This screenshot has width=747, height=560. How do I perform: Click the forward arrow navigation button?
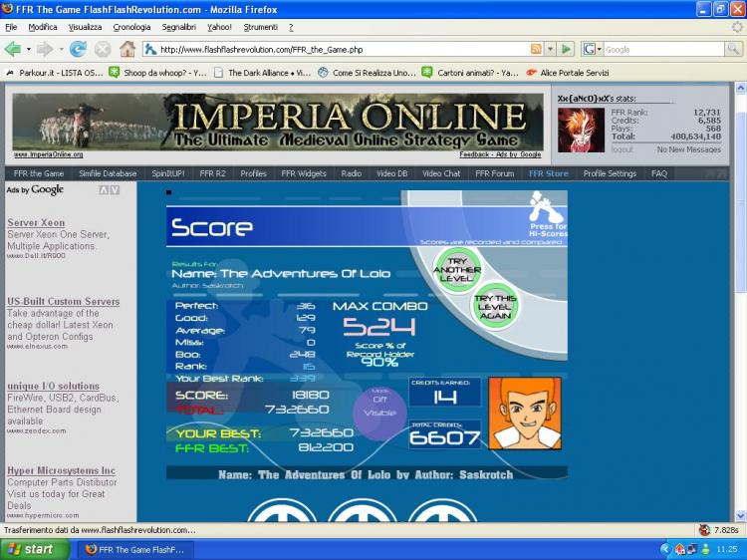(x=44, y=49)
